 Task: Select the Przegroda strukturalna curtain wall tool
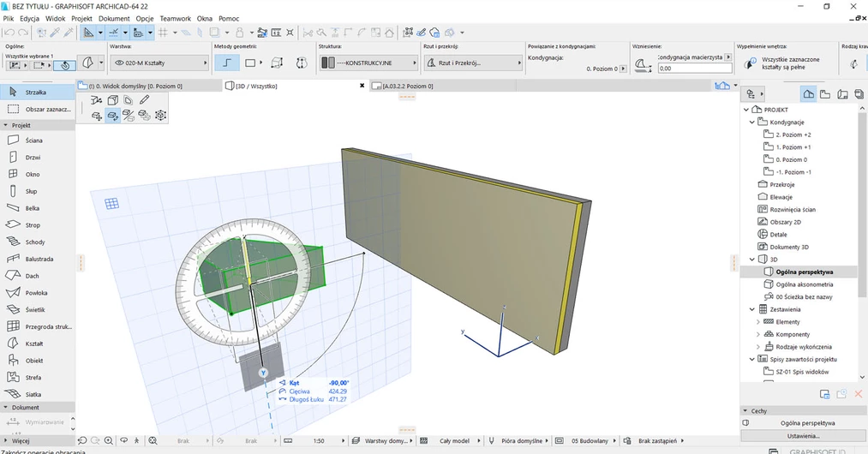37,326
